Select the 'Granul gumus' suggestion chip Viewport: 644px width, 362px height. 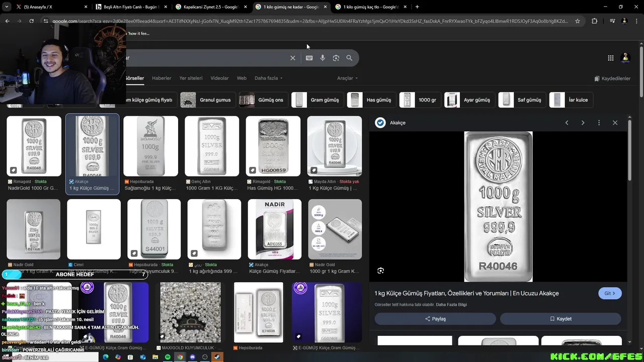(x=209, y=100)
